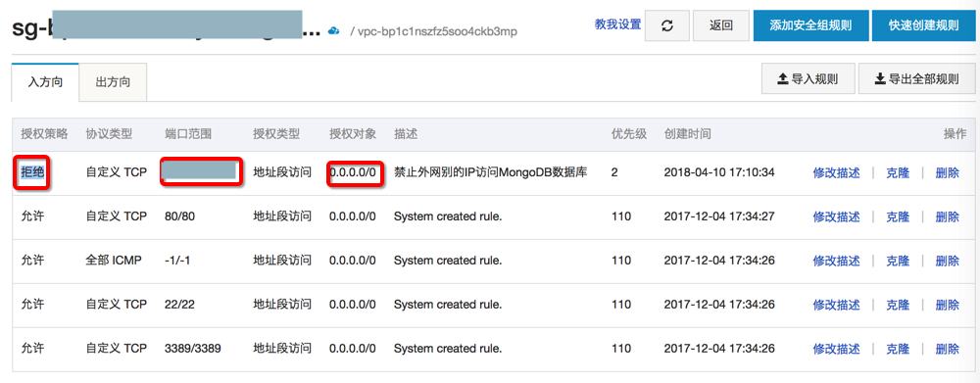Delete the port 80/80 rule
The image size is (980, 383).
[947, 216]
